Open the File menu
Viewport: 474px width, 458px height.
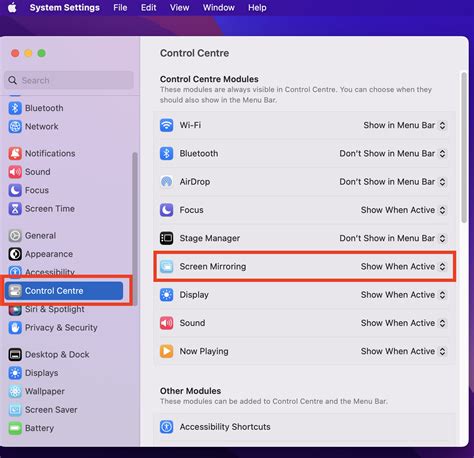pos(120,7)
